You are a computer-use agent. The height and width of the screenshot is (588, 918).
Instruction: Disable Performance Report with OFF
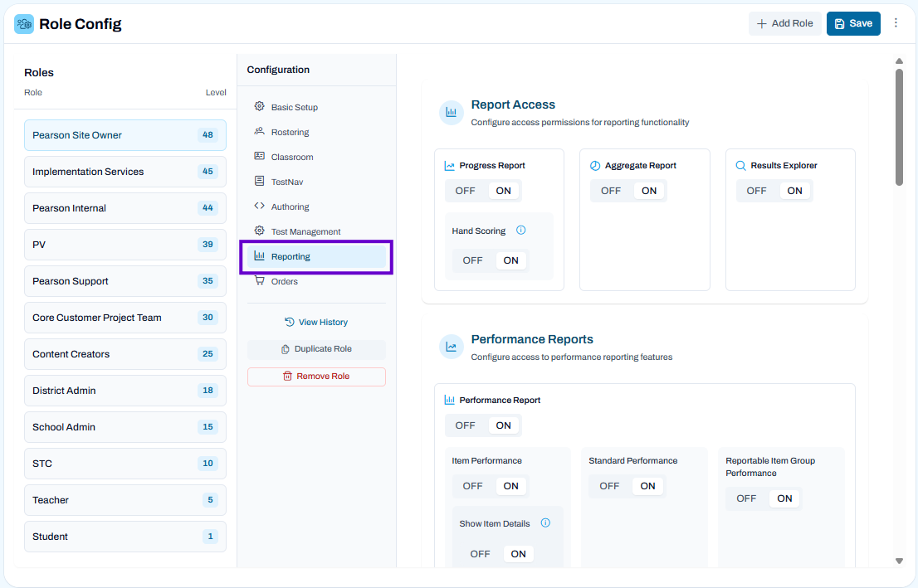click(466, 425)
